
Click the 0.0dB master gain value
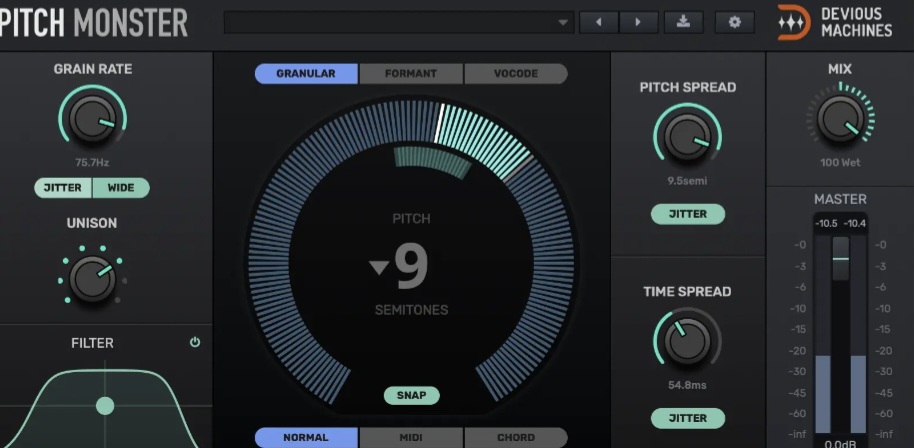tap(840, 444)
